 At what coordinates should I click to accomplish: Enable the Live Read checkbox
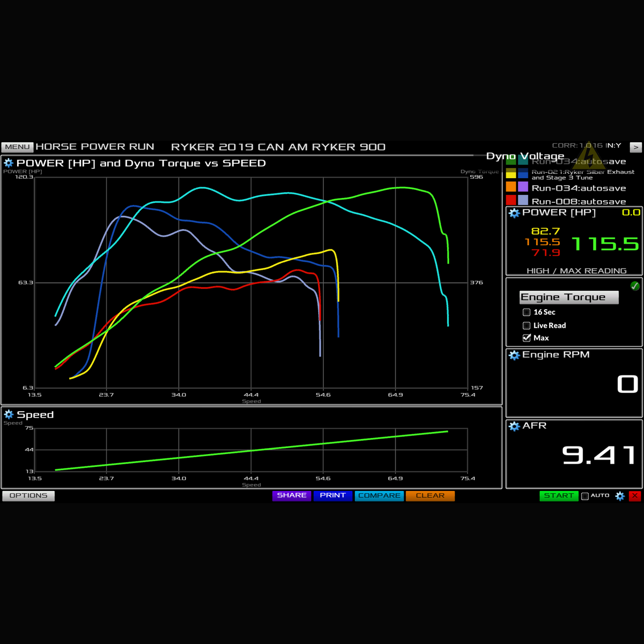526,326
